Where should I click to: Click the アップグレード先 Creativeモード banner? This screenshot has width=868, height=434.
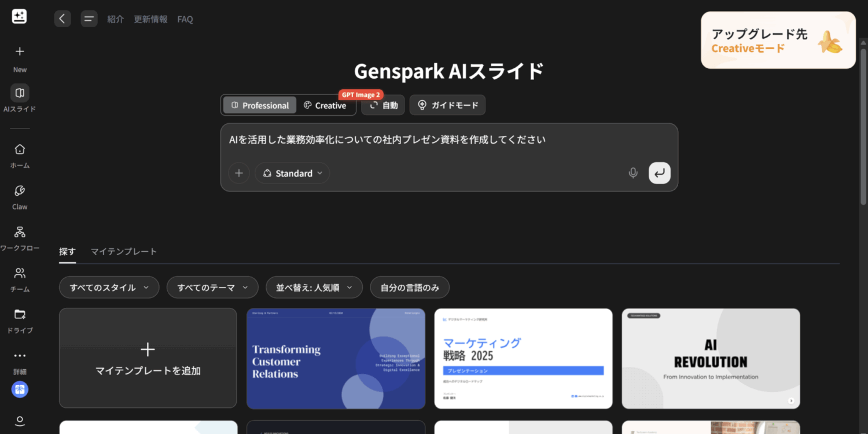[x=778, y=41]
